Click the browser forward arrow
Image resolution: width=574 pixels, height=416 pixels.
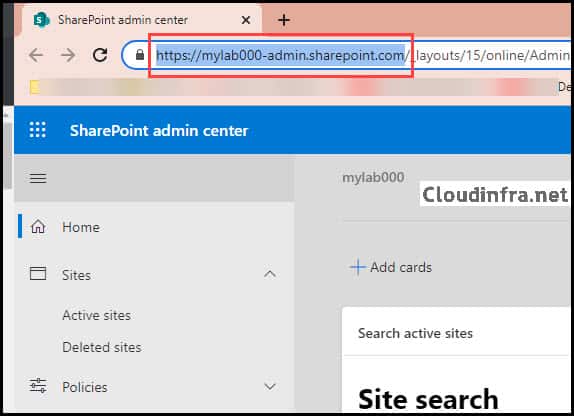tap(68, 55)
